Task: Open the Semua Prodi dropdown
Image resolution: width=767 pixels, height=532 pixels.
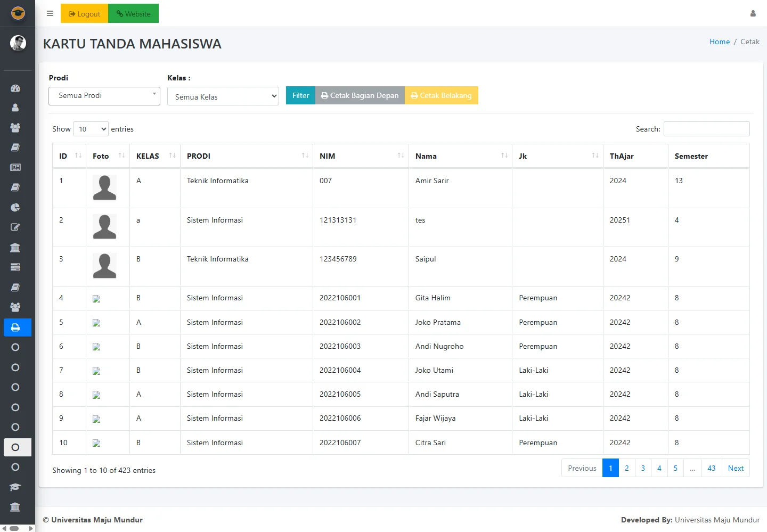Action: point(104,96)
